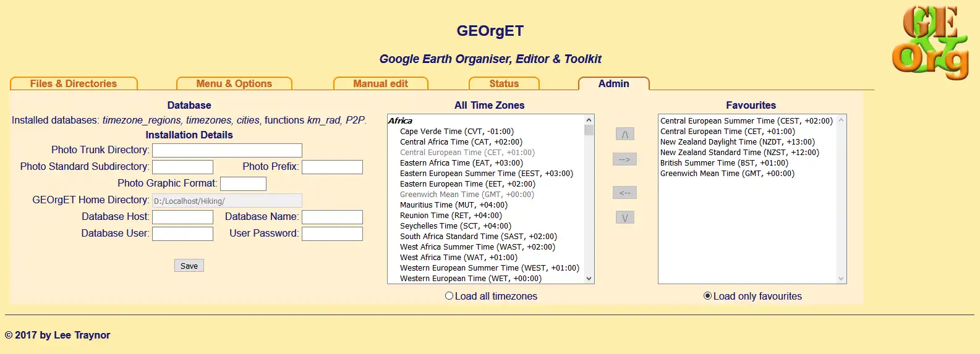
Task: Select Central Africa Time (CAT, +02:00)
Action: (461, 142)
